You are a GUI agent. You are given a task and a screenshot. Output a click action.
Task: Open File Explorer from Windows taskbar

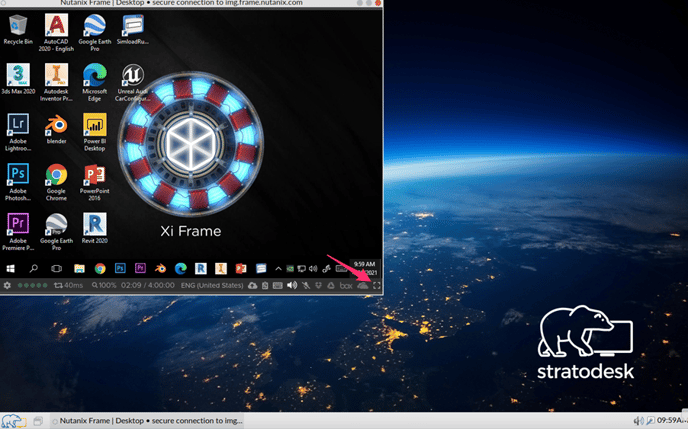pyautogui.click(x=79, y=268)
